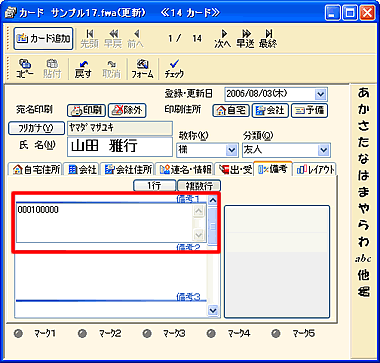This screenshot has width=380, height=363.
Task: Click the 貼付 paste toolbar icon
Action: pyautogui.click(x=52, y=68)
